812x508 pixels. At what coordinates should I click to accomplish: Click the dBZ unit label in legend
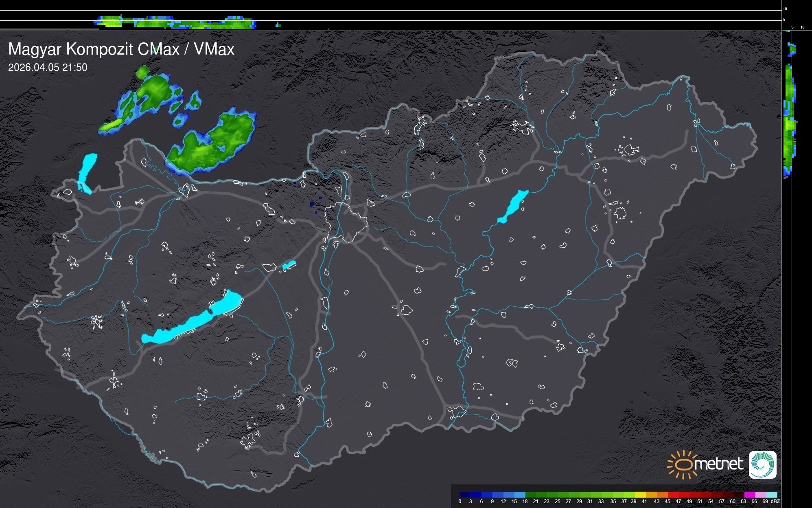point(775,501)
